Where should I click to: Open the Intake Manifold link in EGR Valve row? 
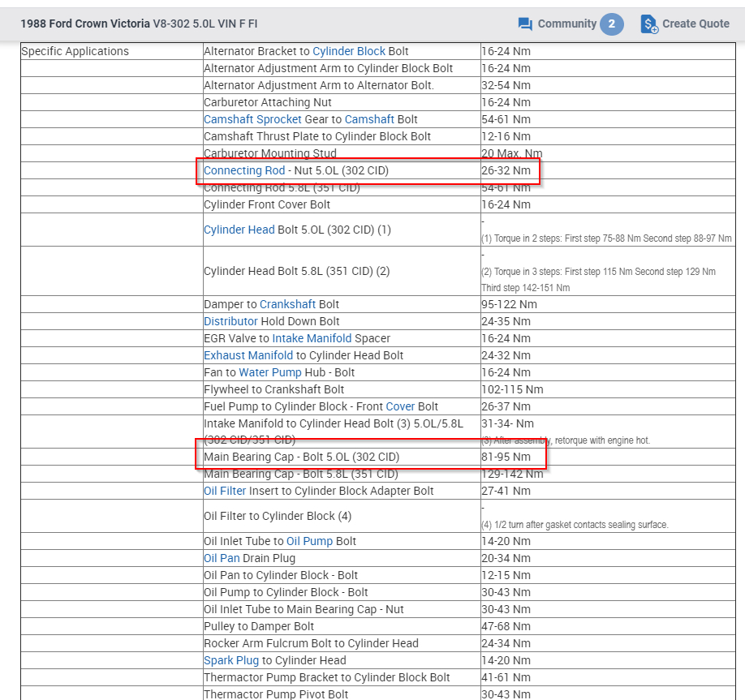(x=312, y=338)
